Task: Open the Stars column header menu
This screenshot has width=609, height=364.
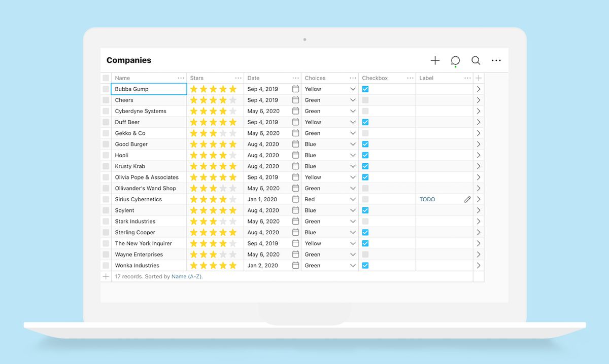Action: 238,78
